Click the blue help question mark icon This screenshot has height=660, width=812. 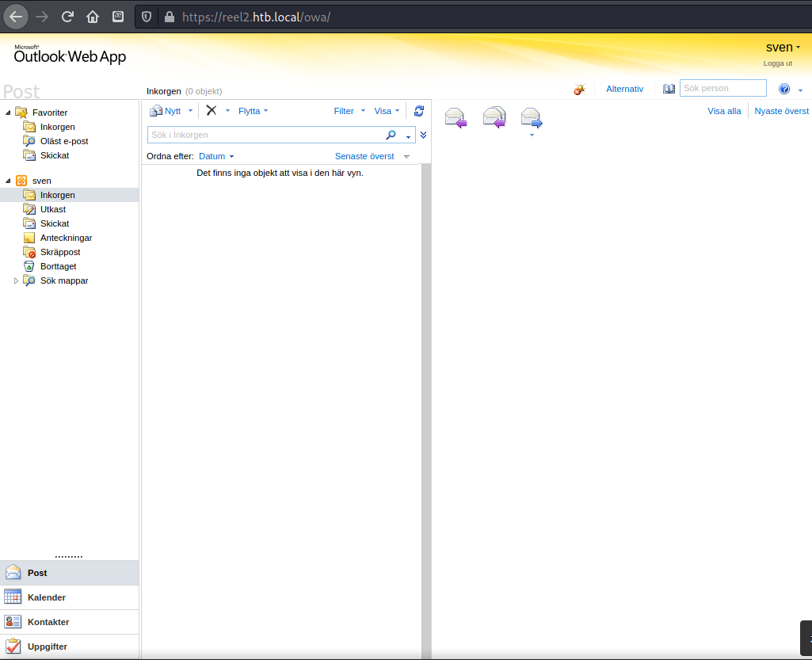784,89
